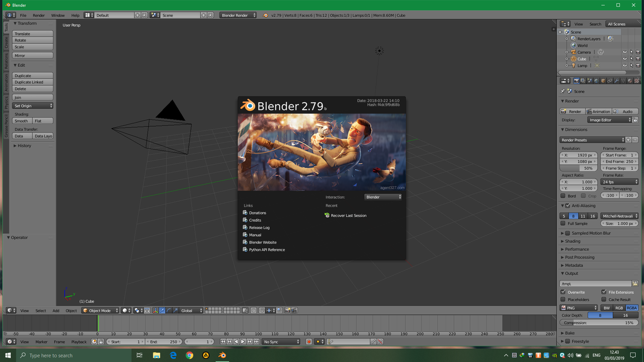Screen dimensions: 644x362
Task: Uncheck the File Extensions checkbox
Action: pyautogui.click(x=604, y=292)
